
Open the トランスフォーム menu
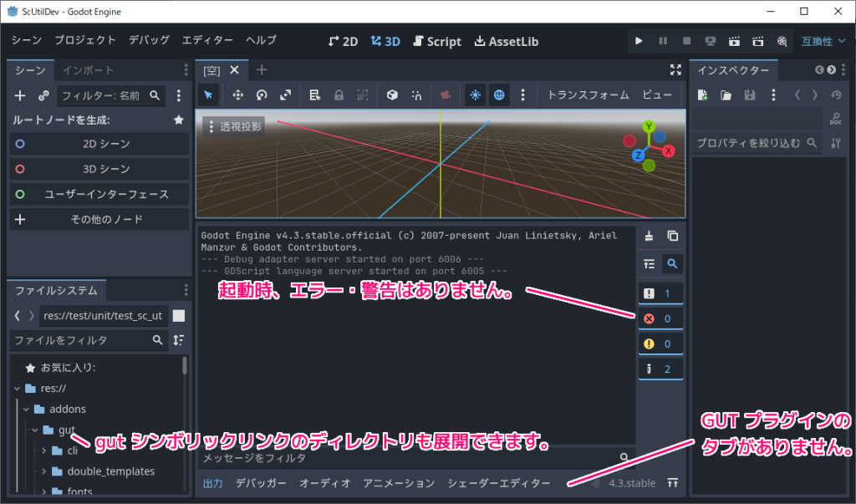[588, 95]
